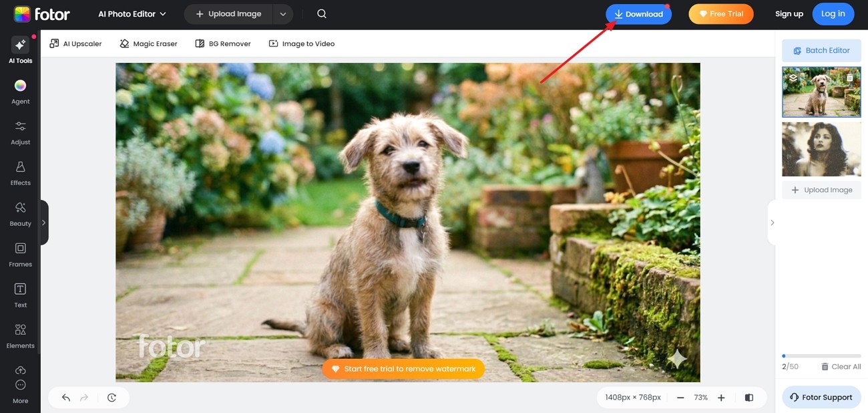Open the Upload Image dropdown arrow
The height and width of the screenshot is (413, 868).
pyautogui.click(x=283, y=14)
